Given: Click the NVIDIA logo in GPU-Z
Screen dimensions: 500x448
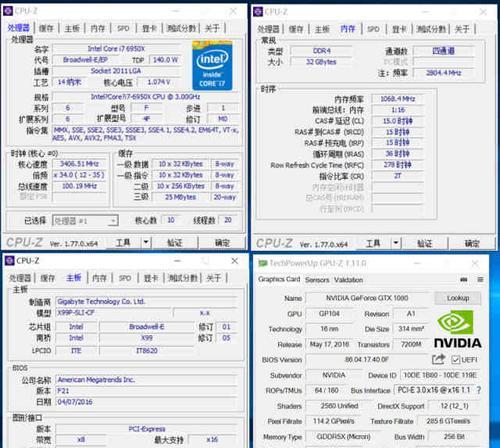Looking at the screenshot, I should (x=458, y=329).
